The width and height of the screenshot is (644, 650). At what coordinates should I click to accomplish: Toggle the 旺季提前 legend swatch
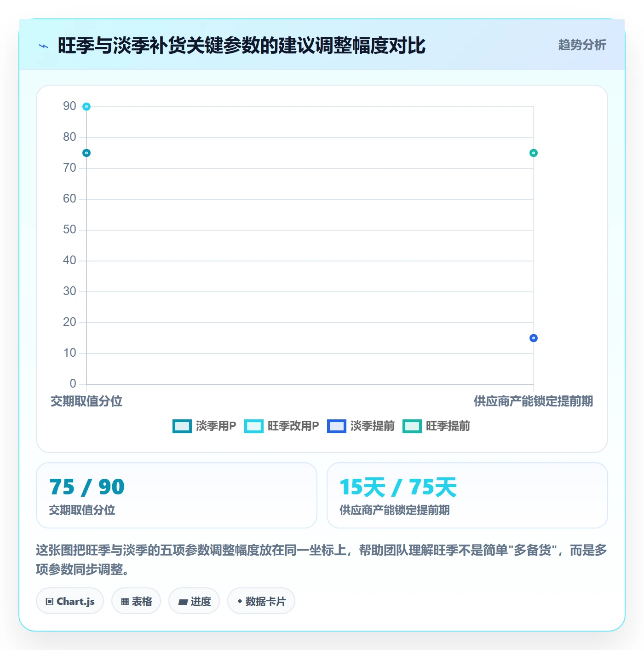coord(412,426)
